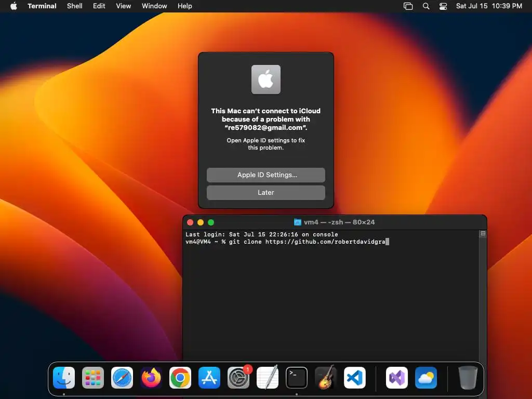Click the Last login line in Terminal
The height and width of the screenshot is (399, 532).
tap(262, 234)
